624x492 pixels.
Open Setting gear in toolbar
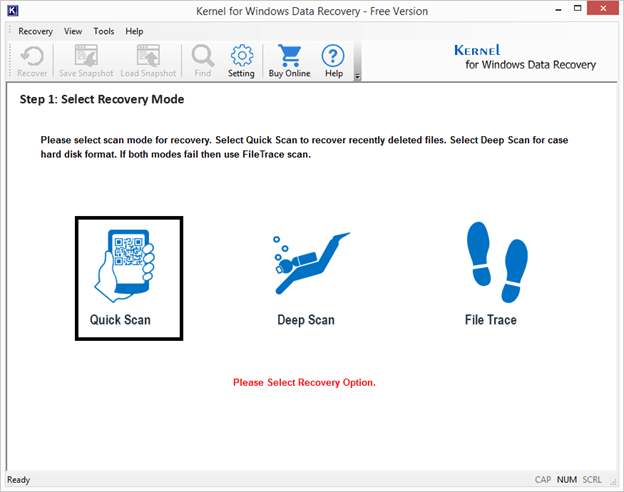click(x=241, y=61)
